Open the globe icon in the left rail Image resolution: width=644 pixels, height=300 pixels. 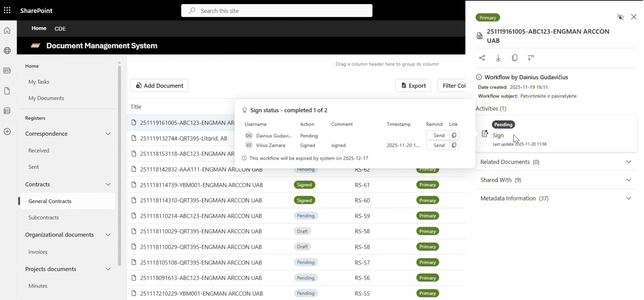tap(7, 50)
